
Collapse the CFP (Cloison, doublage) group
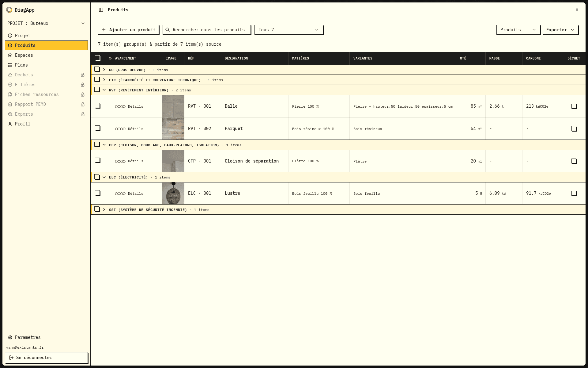(x=104, y=145)
